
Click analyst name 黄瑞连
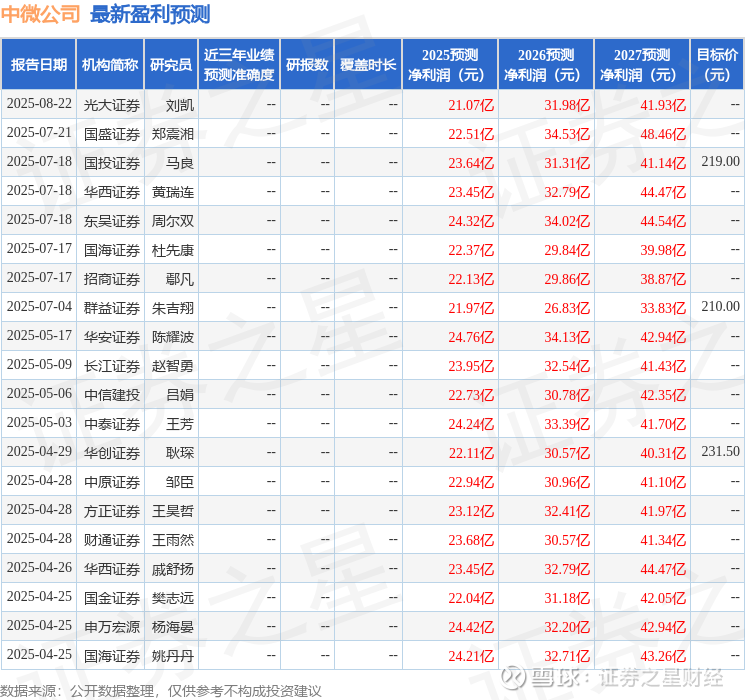tap(173, 192)
